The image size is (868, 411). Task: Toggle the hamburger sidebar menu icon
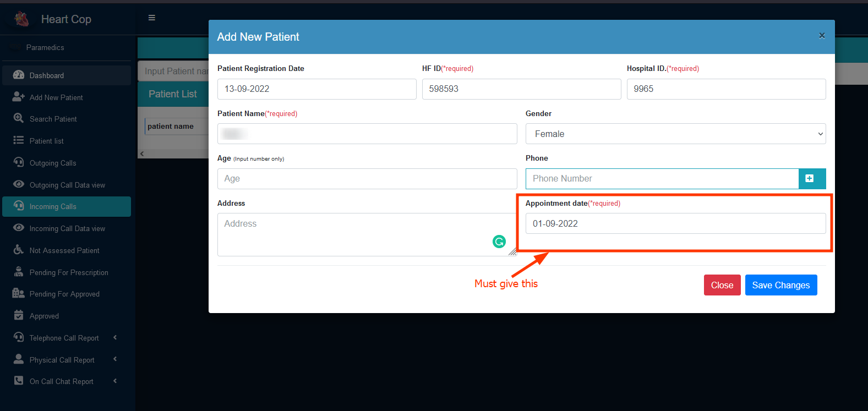point(152,18)
